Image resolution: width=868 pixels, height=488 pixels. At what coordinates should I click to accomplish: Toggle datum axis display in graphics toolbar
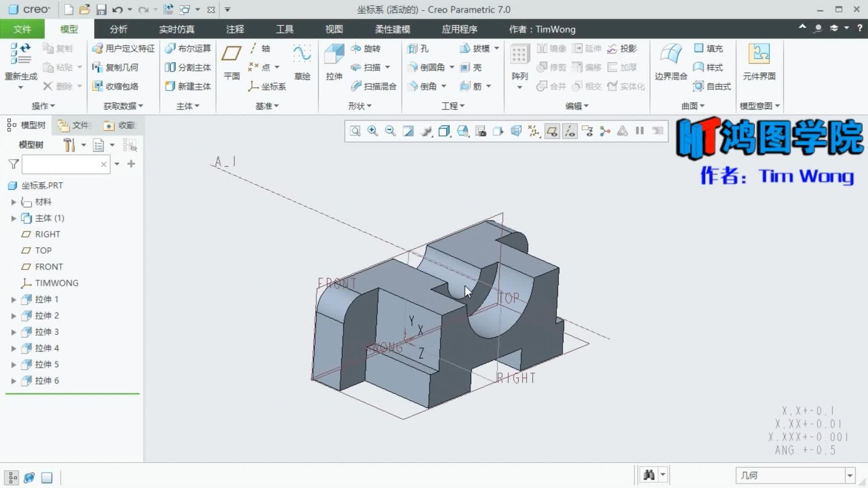click(570, 131)
